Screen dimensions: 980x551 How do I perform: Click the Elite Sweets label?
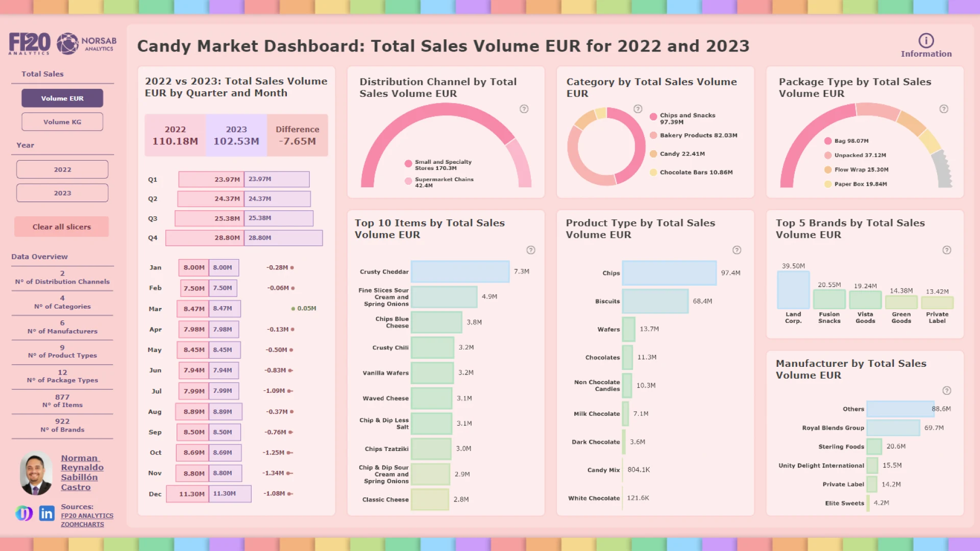click(x=844, y=503)
